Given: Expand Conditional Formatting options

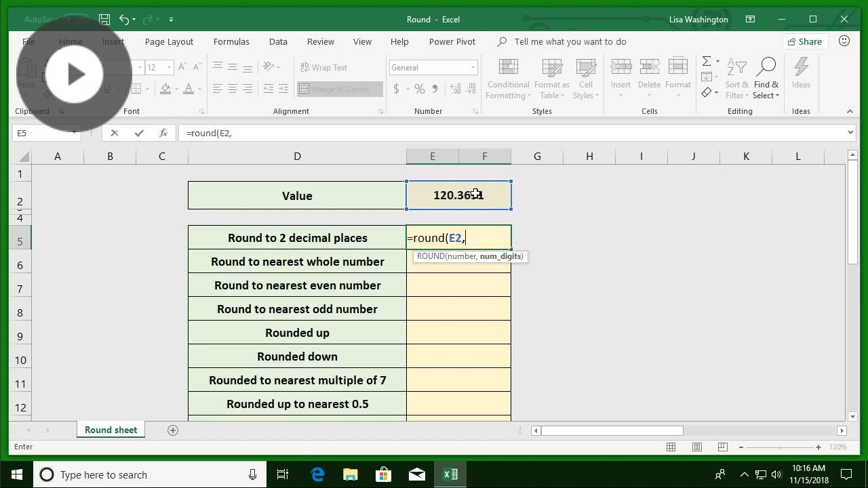Looking at the screenshot, I should (x=509, y=79).
